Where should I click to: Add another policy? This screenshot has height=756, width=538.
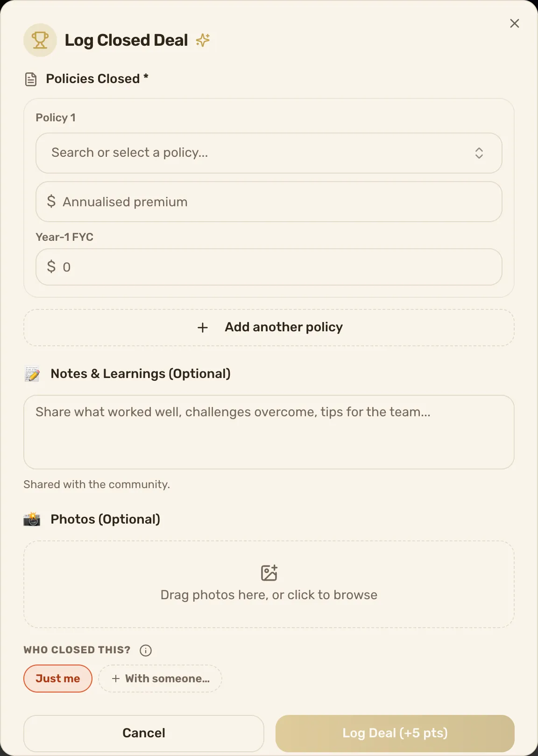(269, 328)
